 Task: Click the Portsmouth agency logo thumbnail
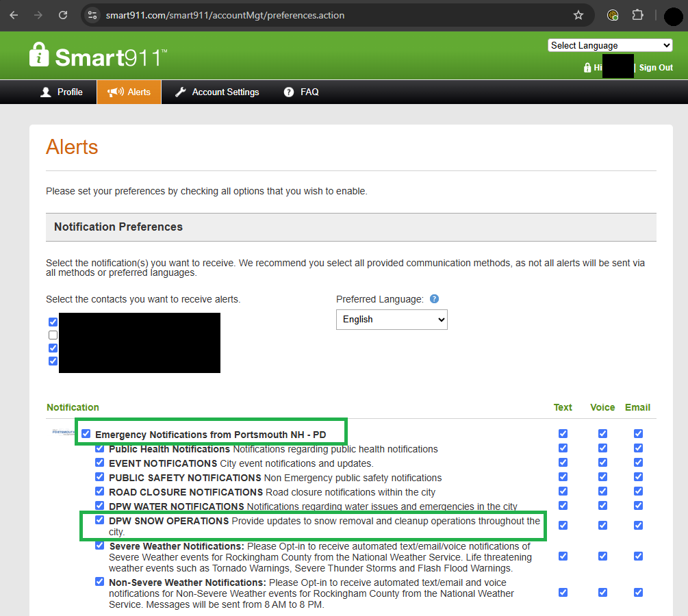click(63, 432)
